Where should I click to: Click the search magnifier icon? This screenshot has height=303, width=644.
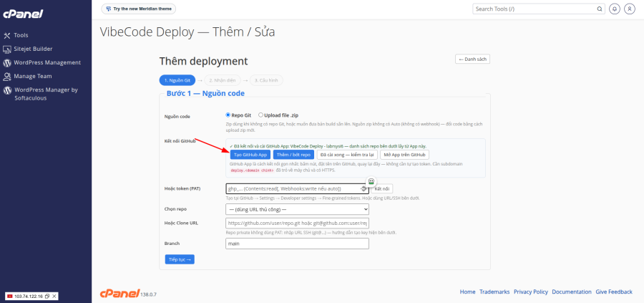tap(599, 9)
